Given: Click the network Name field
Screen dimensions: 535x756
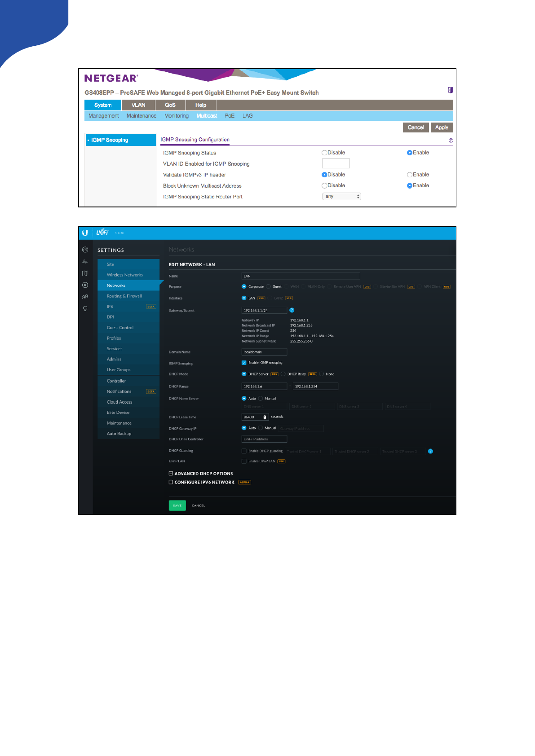Looking at the screenshot, I should [301, 276].
